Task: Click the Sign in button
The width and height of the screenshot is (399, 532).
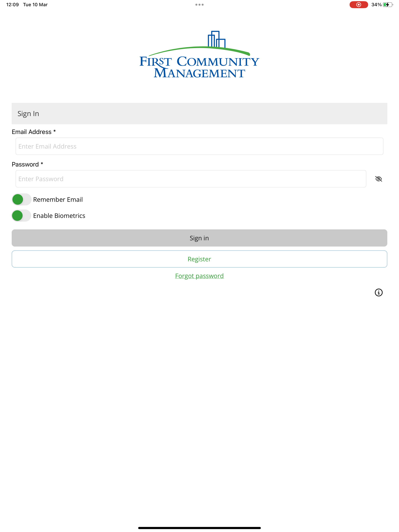Action: tap(199, 238)
